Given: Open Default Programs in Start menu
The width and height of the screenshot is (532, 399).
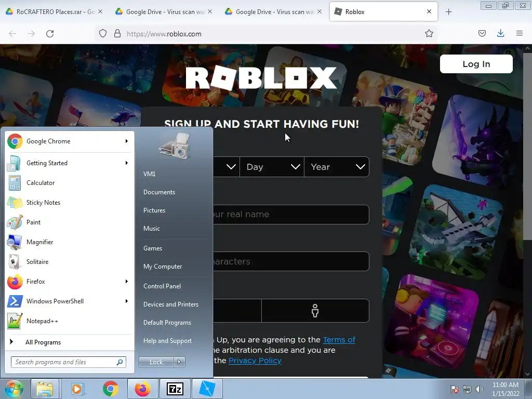Looking at the screenshot, I should tap(167, 322).
